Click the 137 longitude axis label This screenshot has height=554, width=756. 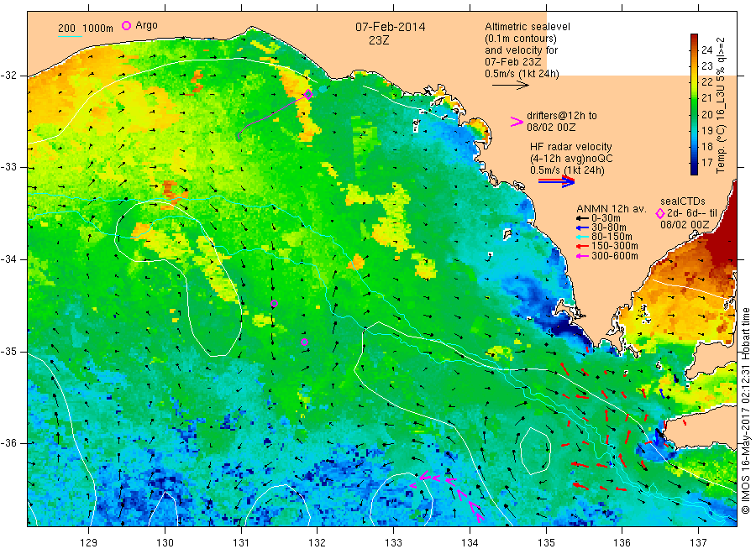699,543
